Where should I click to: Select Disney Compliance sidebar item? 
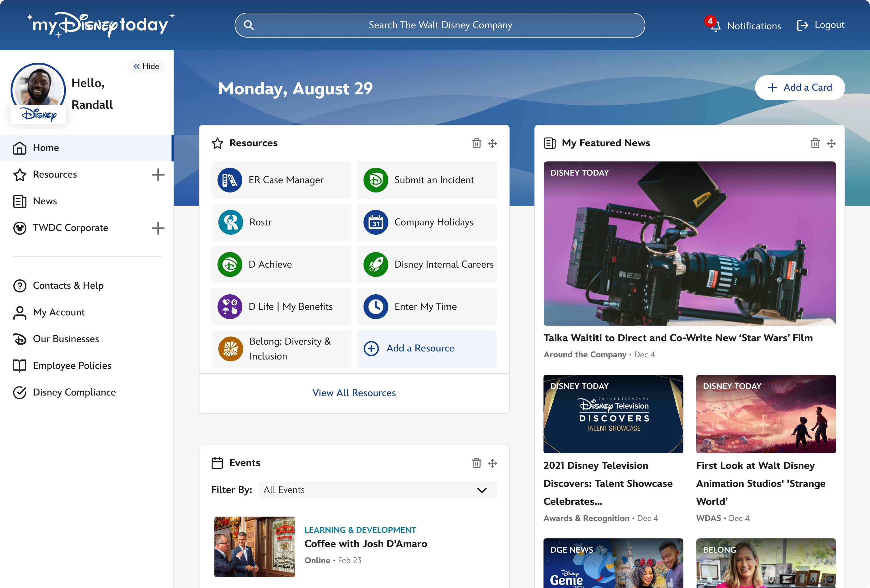(74, 392)
